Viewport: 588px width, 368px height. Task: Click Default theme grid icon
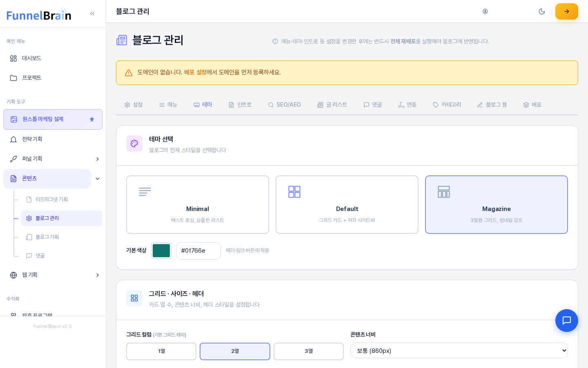pyautogui.click(x=294, y=192)
